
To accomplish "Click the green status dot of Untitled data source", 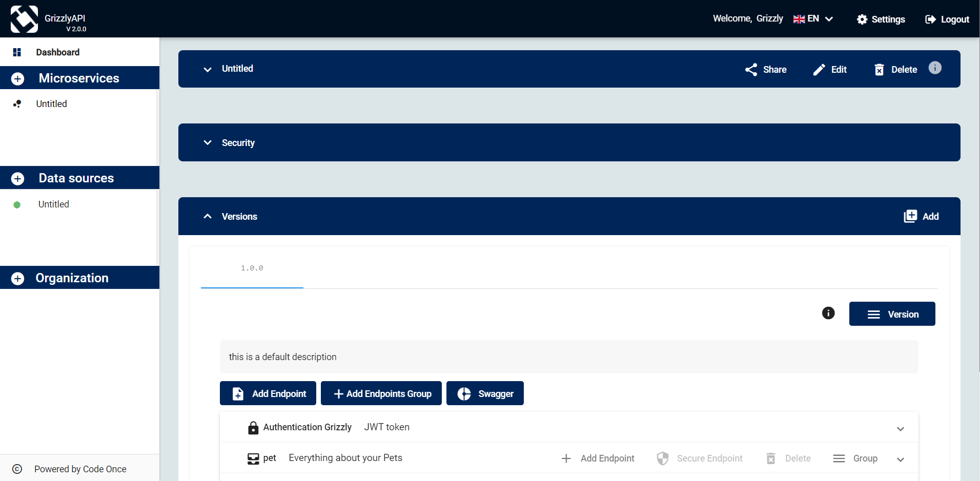I will click(x=17, y=205).
